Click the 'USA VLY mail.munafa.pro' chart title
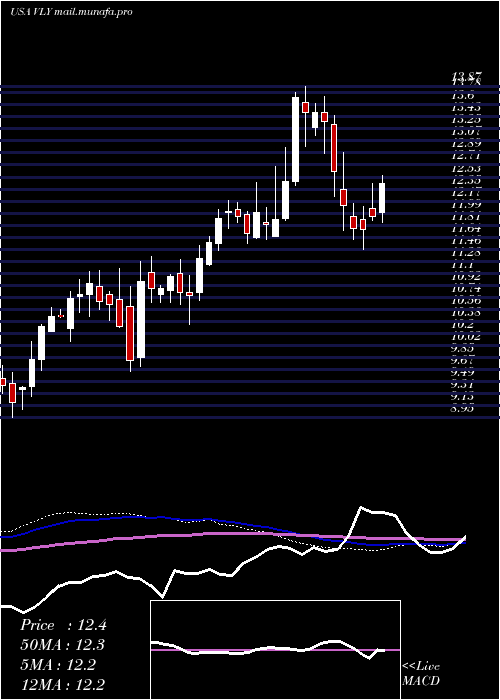 (x=71, y=12)
